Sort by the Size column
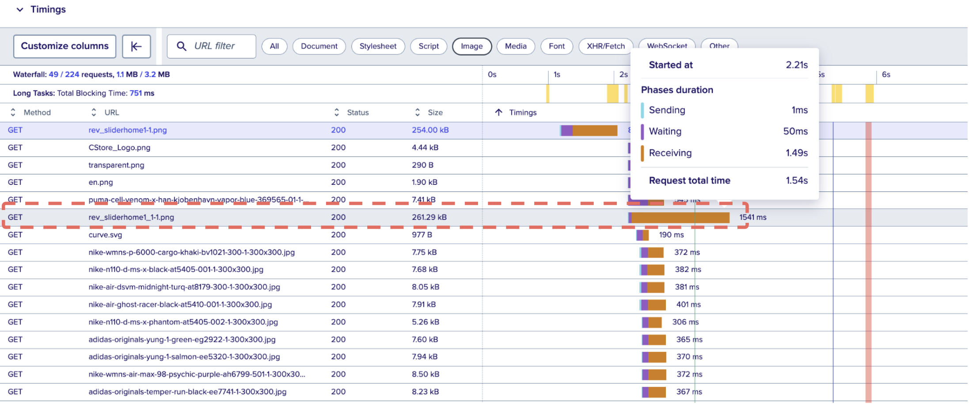 click(429, 112)
